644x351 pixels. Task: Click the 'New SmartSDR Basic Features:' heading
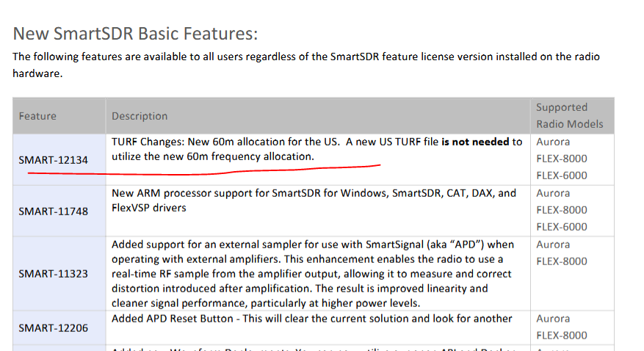[135, 34]
